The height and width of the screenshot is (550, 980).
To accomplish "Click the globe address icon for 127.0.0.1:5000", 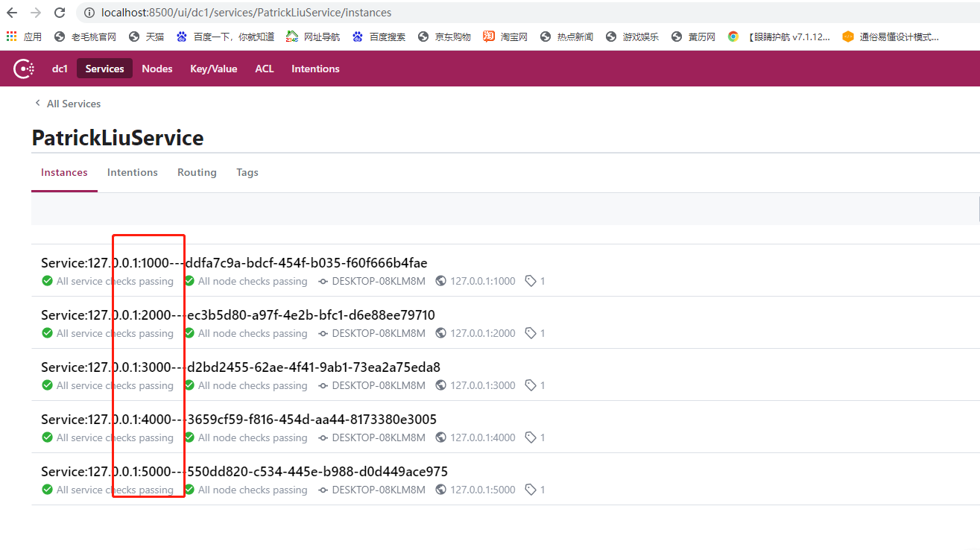I will point(441,490).
